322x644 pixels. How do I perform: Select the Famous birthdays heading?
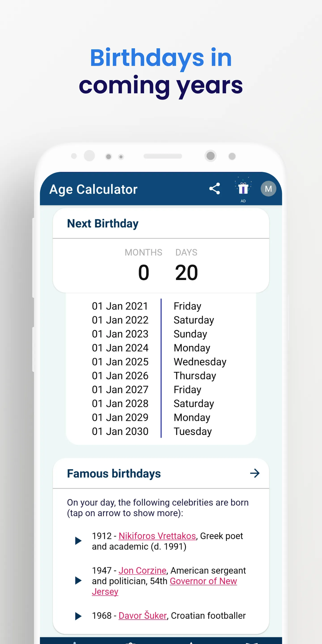coord(114,474)
